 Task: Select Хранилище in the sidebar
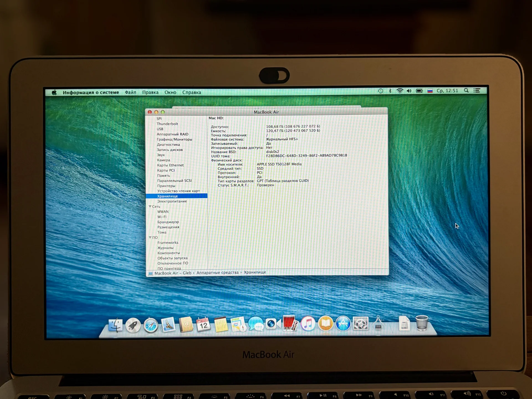[177, 196]
